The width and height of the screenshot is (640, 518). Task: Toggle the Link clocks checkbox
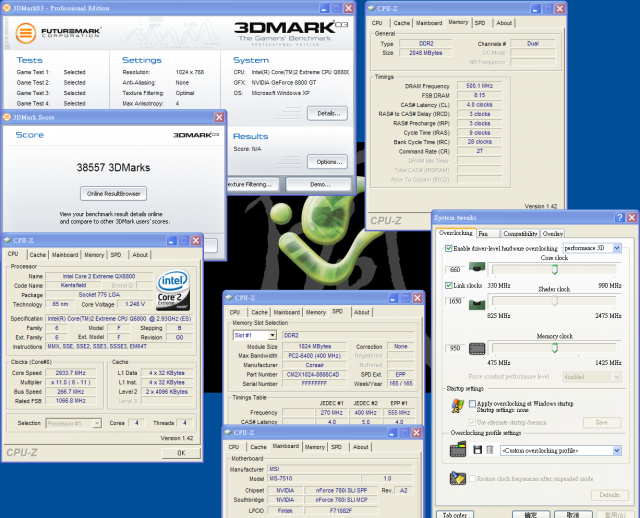tap(449, 285)
